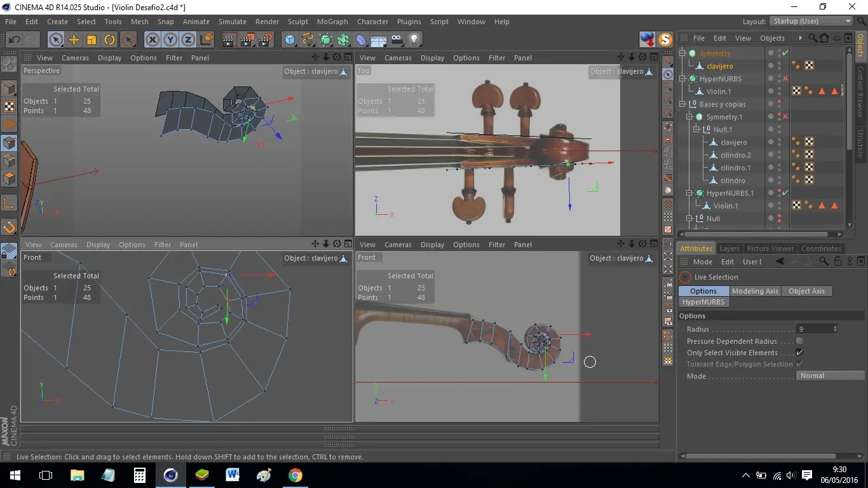Click the Object Axis button

tap(806, 291)
